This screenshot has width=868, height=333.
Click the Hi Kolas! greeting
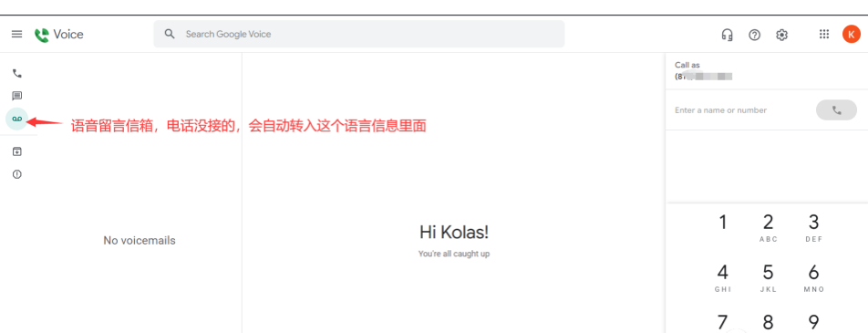(x=454, y=232)
